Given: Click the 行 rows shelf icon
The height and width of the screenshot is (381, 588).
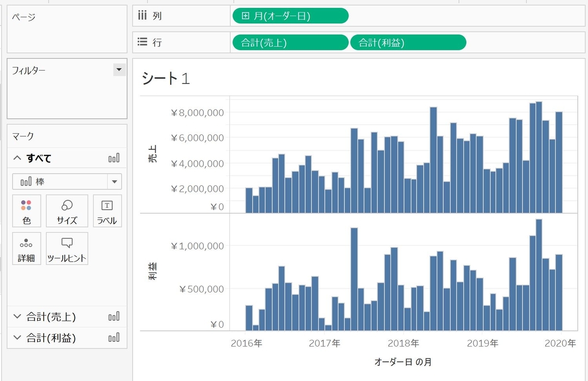Looking at the screenshot, I should [143, 42].
